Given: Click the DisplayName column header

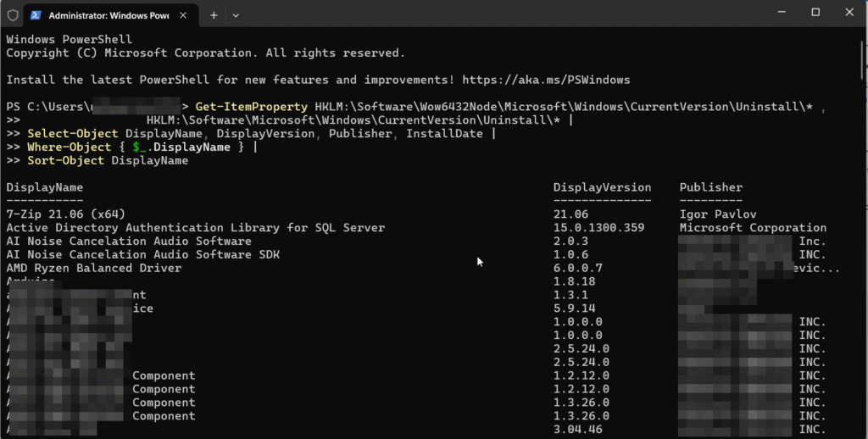Looking at the screenshot, I should pyautogui.click(x=45, y=187).
